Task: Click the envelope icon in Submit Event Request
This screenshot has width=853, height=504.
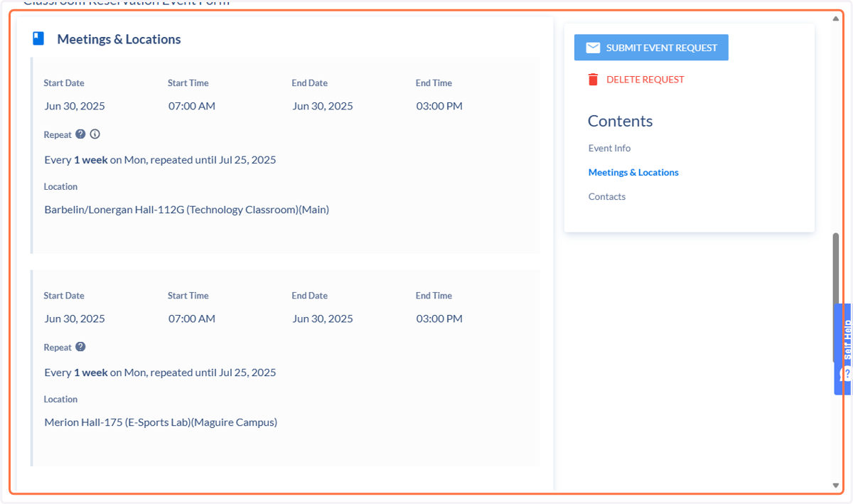Action: [593, 48]
